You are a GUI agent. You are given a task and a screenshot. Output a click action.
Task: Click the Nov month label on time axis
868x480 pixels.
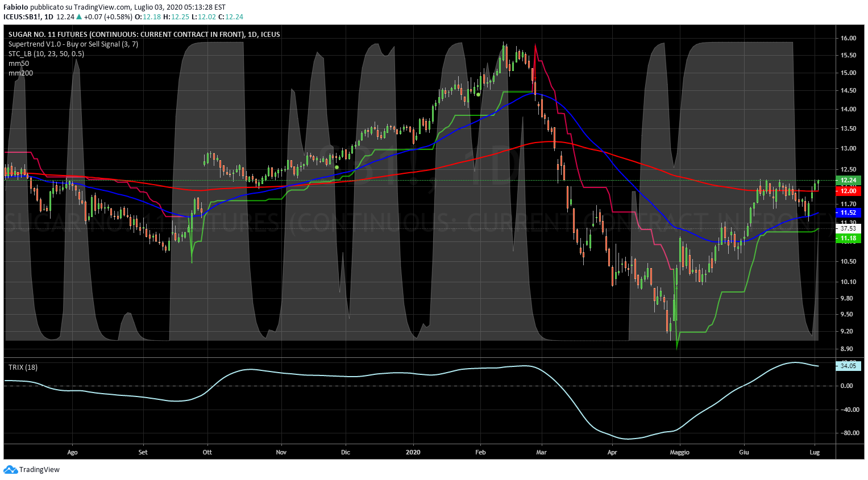coord(281,453)
